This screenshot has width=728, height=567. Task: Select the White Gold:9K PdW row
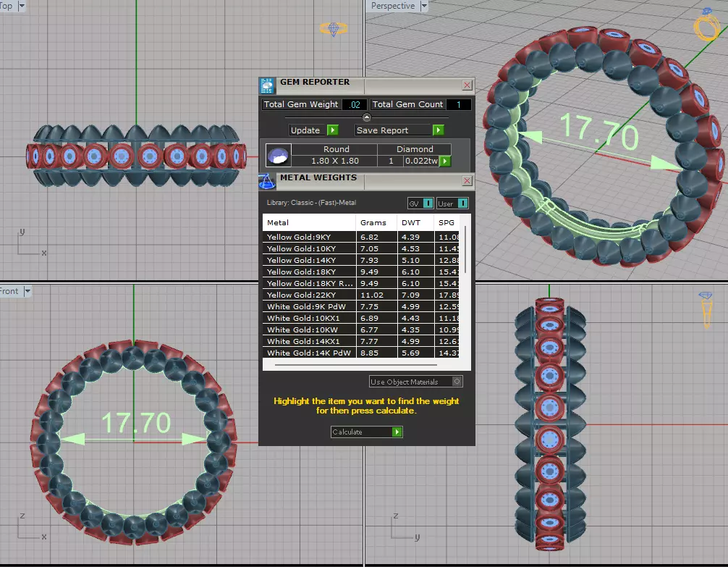pyautogui.click(x=361, y=307)
